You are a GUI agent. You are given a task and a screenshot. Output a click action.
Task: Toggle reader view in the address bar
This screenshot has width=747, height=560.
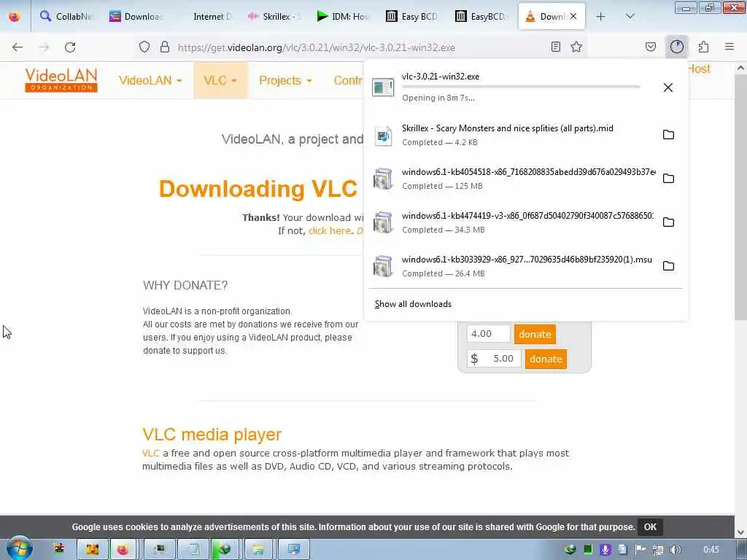coord(555,47)
